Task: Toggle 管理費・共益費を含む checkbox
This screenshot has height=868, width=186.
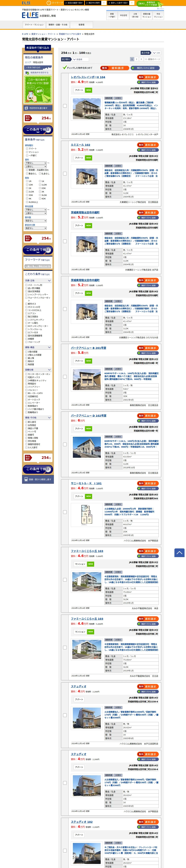Action: click(x=27, y=170)
